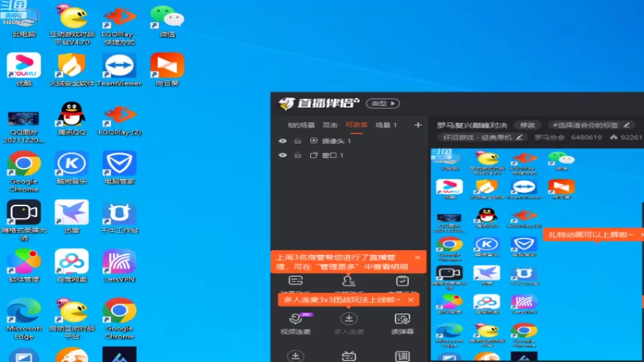Launch the 百度网盘 desktop icon
This screenshot has height=362, width=644.
click(72, 265)
